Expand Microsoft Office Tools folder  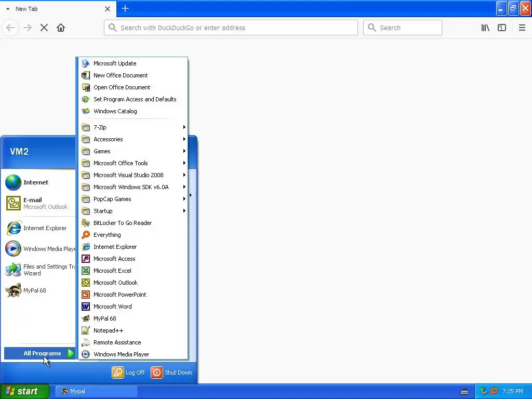coord(133,163)
